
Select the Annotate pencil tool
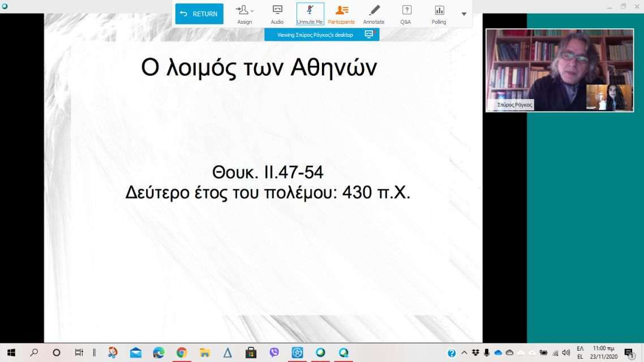pos(373,14)
